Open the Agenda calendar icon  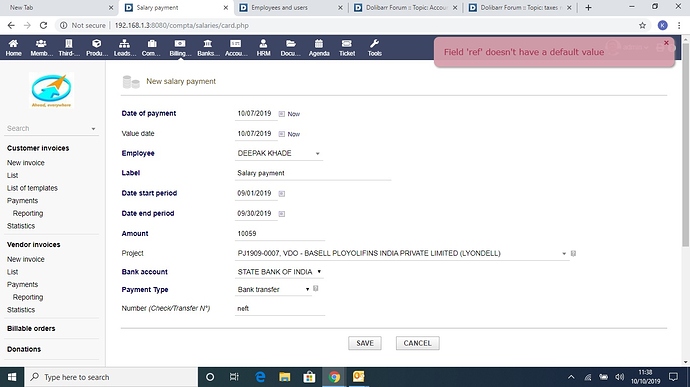pos(319,44)
